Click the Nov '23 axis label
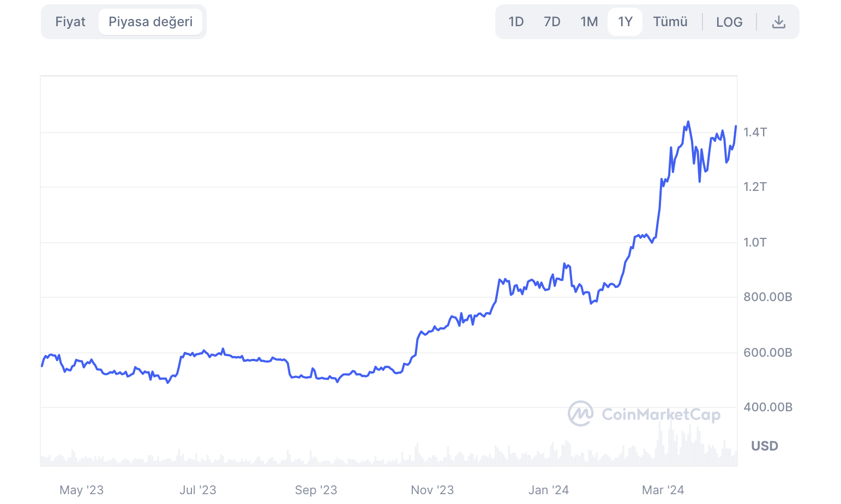The width and height of the screenshot is (841, 504). click(432, 490)
